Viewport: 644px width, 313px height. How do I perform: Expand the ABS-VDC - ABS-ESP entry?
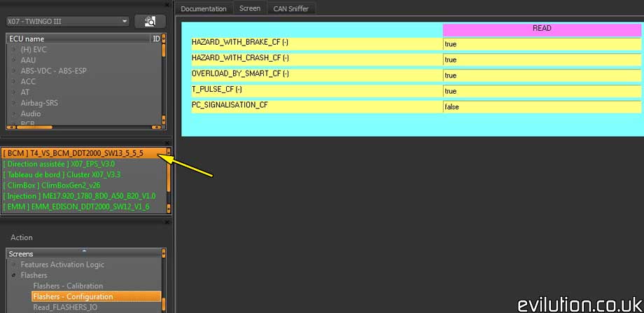click(13, 71)
